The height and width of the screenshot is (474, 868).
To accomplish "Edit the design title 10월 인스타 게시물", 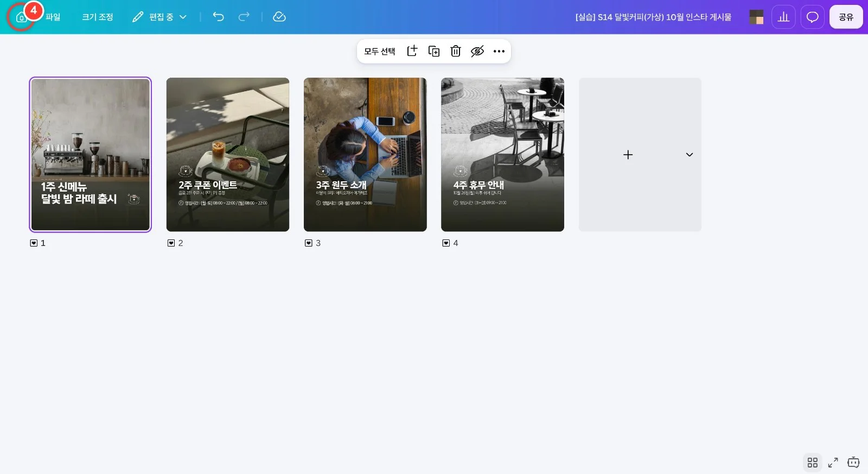I will pos(653,17).
